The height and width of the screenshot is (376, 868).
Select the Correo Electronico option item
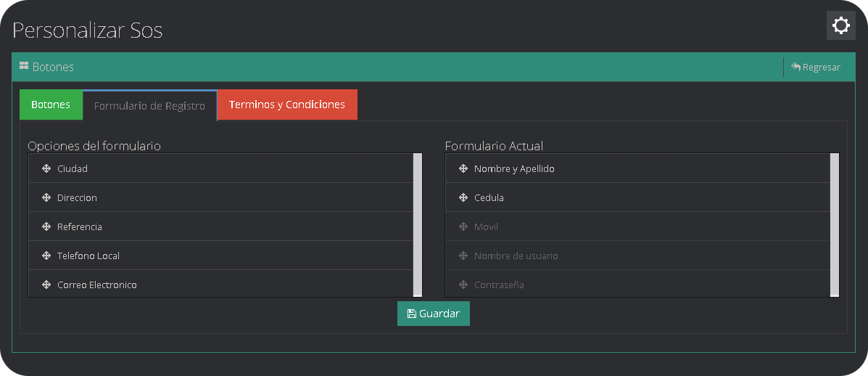(97, 285)
